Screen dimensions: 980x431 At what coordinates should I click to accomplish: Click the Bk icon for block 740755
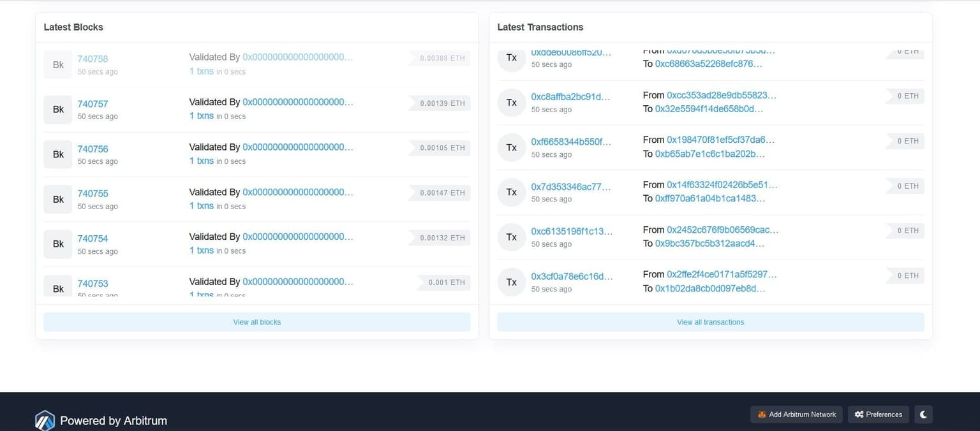pyautogui.click(x=58, y=199)
